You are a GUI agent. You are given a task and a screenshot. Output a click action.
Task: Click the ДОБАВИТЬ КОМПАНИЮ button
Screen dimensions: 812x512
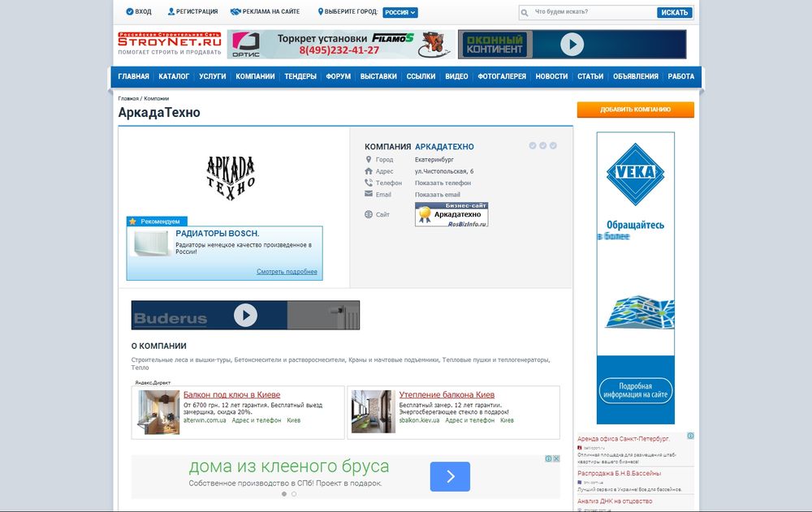tap(636, 110)
